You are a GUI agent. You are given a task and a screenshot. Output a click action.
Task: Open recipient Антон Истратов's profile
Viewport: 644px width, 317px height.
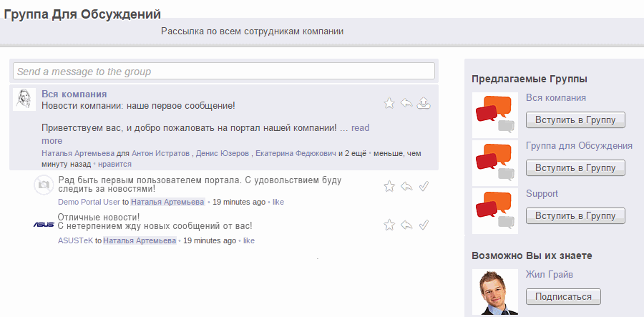[160, 154]
